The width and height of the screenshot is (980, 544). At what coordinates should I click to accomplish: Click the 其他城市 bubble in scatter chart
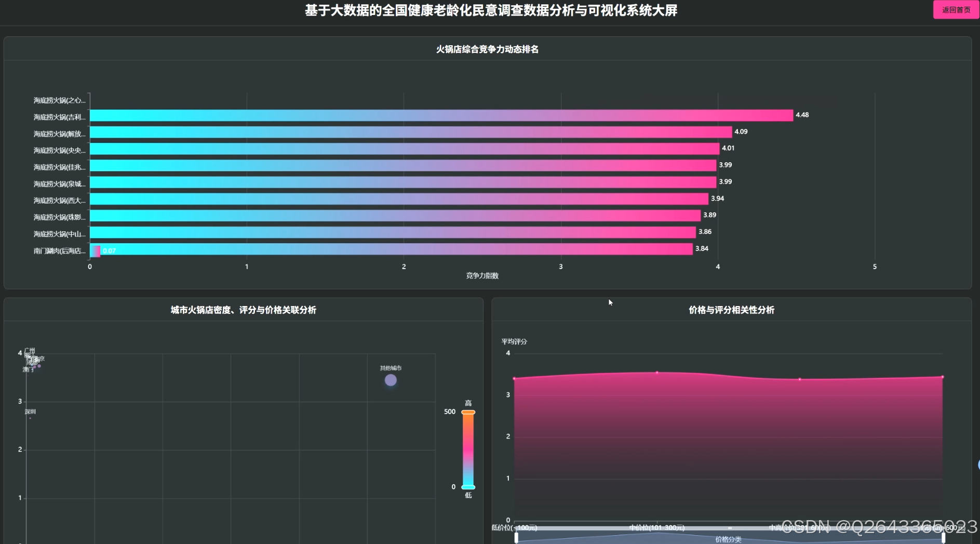[x=391, y=380]
